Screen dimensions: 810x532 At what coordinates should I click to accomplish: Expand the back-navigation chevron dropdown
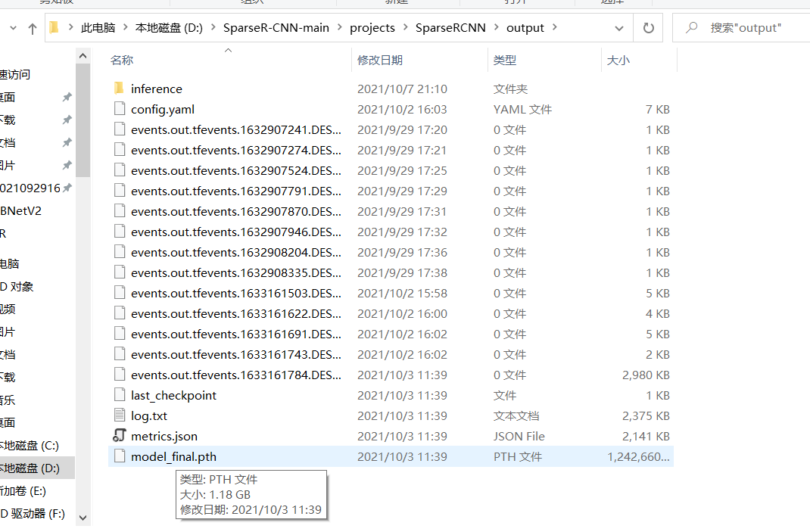[x=14, y=27]
